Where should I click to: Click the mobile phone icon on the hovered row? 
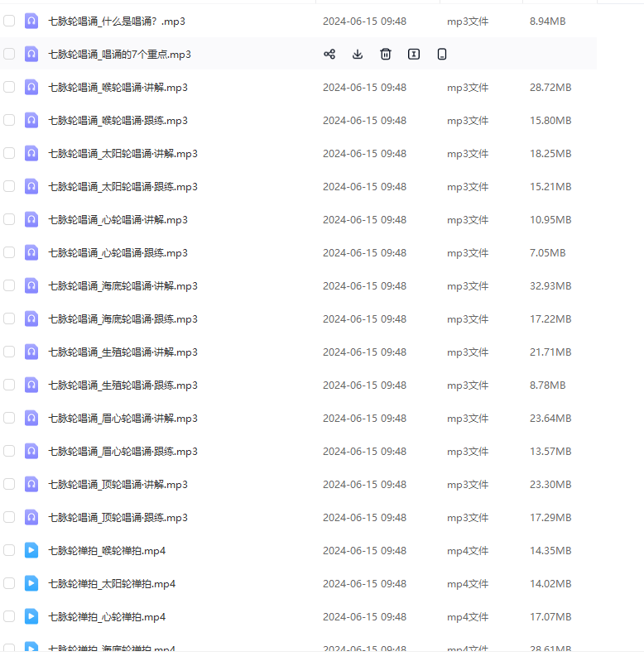[x=442, y=55]
